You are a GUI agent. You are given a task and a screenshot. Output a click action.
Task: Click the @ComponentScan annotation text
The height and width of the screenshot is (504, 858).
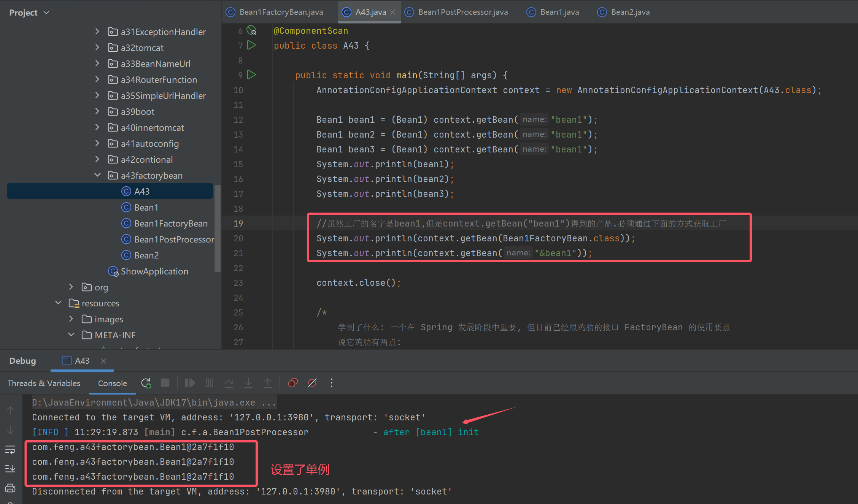[311, 31]
